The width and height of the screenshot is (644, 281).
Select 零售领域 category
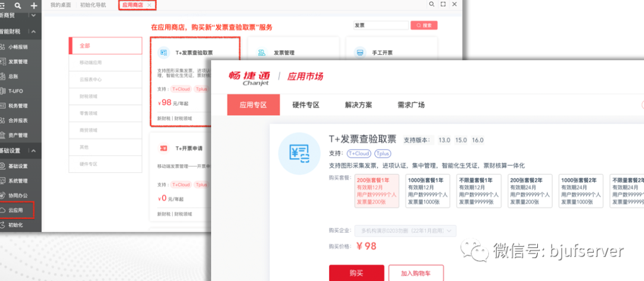105,113
